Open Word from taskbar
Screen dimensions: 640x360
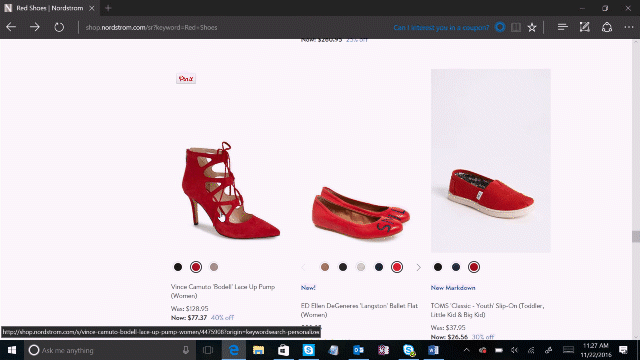click(433, 350)
